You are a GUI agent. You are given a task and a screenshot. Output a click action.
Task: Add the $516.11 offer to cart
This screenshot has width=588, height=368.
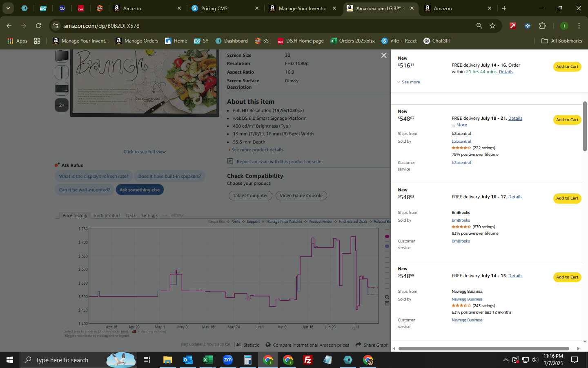coord(567,67)
